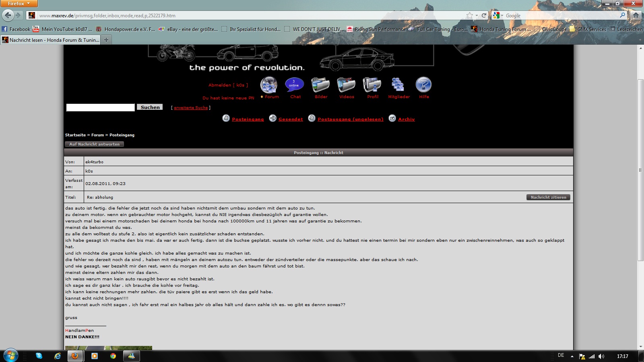Open the Facebook bookmark

16,29
